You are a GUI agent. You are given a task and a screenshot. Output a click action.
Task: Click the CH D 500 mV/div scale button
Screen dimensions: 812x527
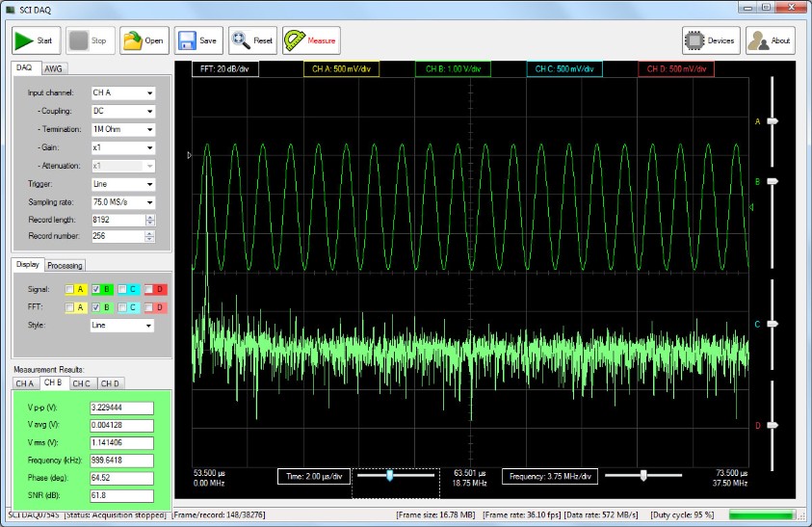coord(676,69)
